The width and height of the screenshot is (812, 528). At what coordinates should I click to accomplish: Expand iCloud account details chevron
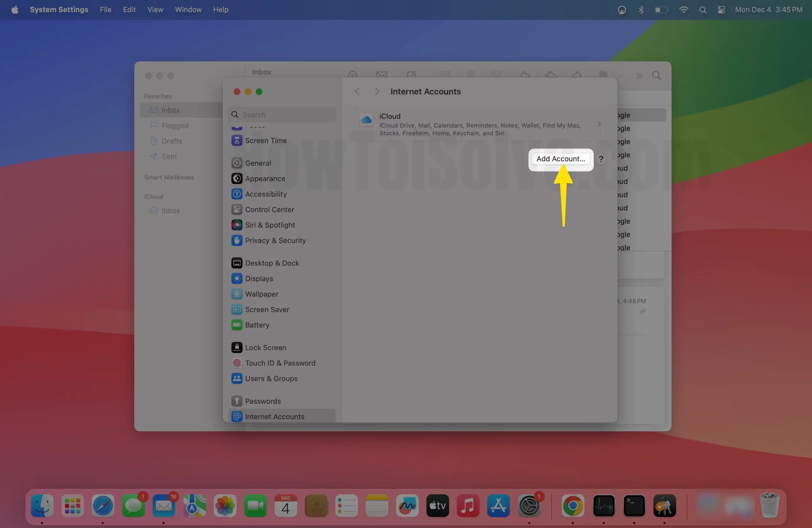pyautogui.click(x=599, y=125)
